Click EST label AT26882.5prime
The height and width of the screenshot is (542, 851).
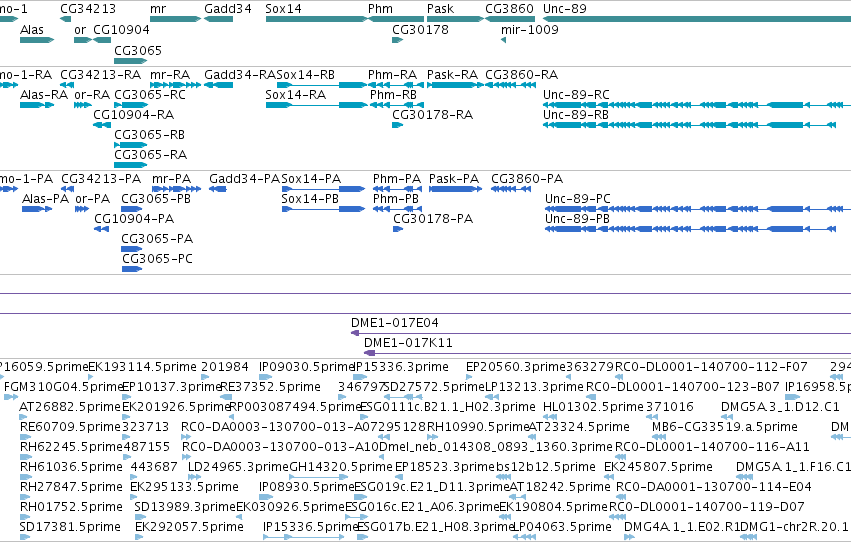click(x=70, y=406)
